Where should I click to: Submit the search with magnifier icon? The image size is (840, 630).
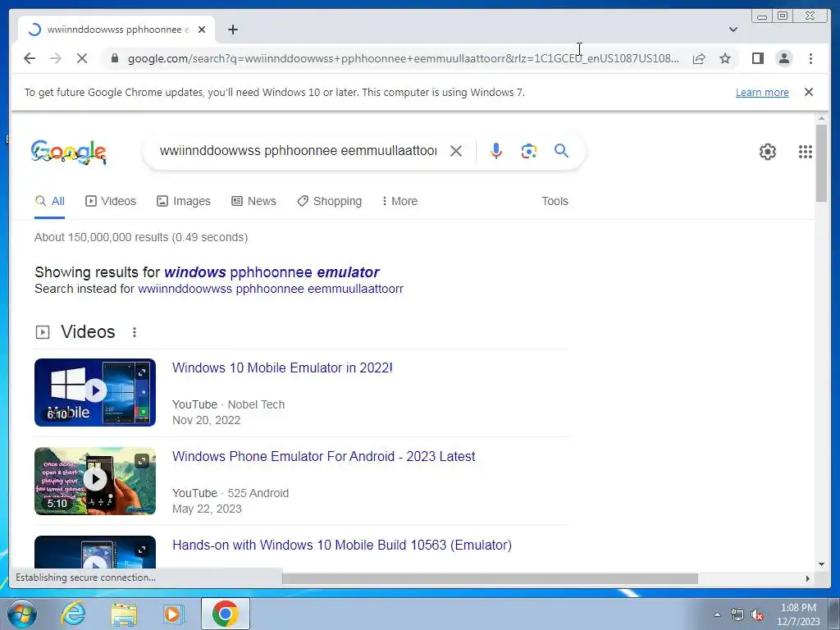(x=561, y=151)
